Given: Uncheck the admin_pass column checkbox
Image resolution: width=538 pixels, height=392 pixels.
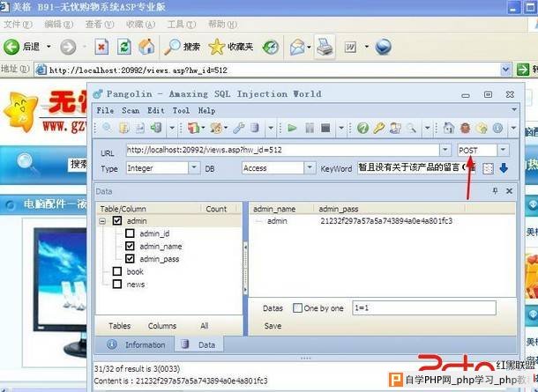Looking at the screenshot, I should point(130,259).
